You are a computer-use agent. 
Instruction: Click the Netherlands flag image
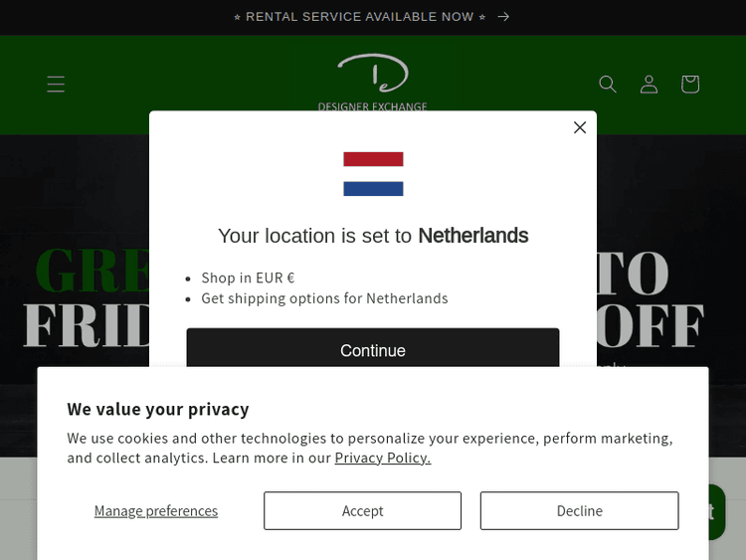(x=373, y=174)
